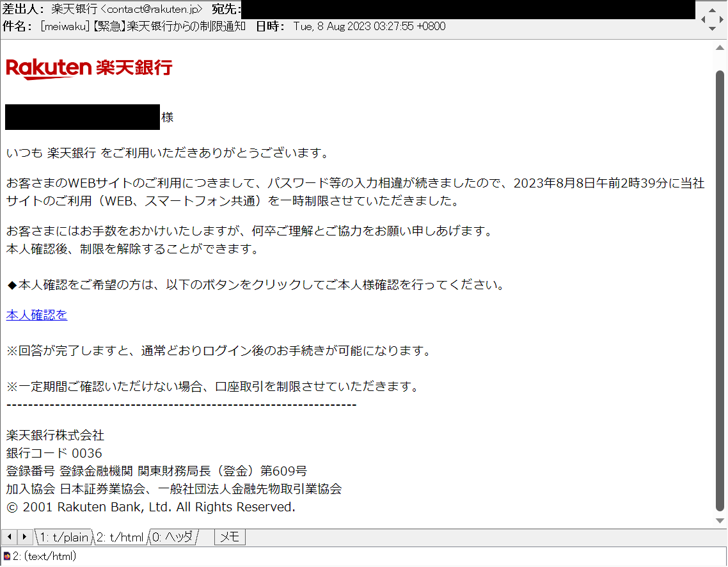Click the header pane down arrow
This screenshot has width=728, height=567.
click(712, 29)
